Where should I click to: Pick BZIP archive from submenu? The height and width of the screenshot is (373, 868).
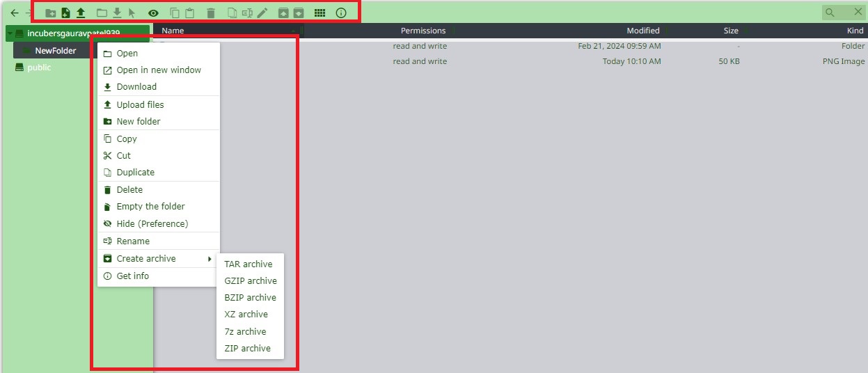pos(251,297)
